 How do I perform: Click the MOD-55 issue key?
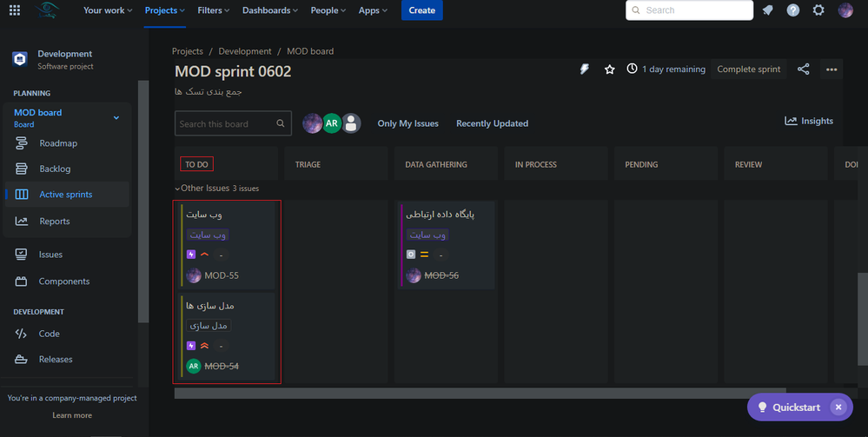pyautogui.click(x=222, y=275)
